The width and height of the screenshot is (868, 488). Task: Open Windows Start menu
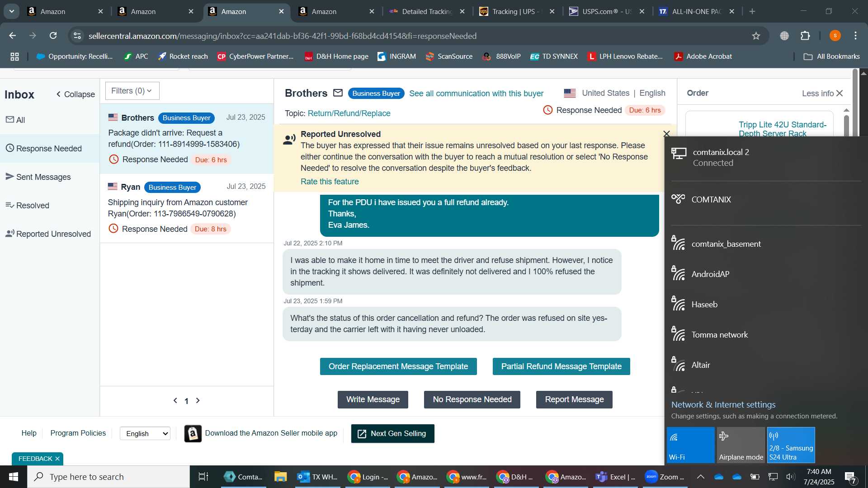14,477
